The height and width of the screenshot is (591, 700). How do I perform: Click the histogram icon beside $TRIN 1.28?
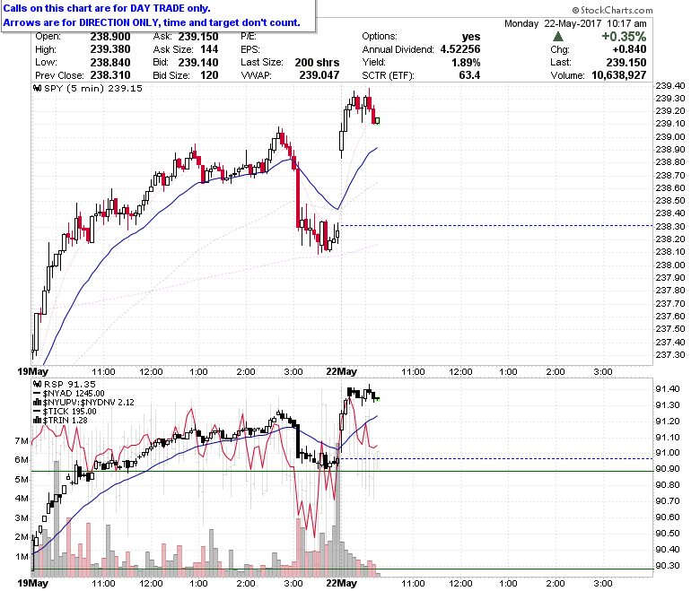[x=38, y=421]
